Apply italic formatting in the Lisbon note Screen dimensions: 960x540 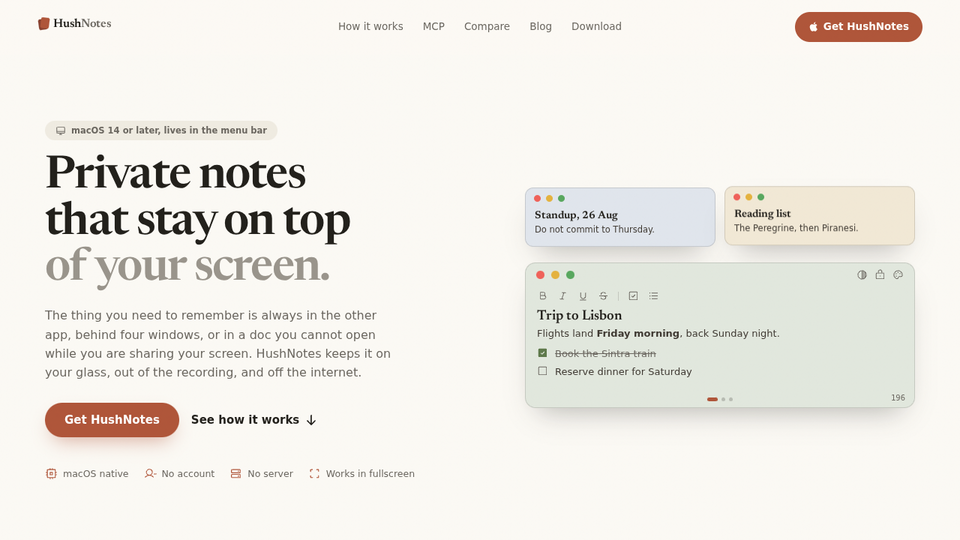563,296
